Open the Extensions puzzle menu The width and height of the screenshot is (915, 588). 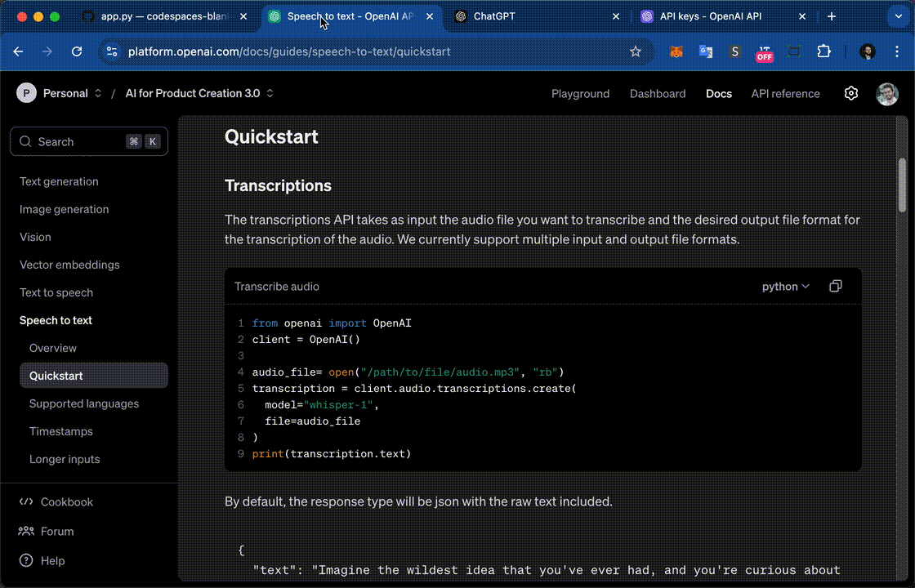pos(823,51)
